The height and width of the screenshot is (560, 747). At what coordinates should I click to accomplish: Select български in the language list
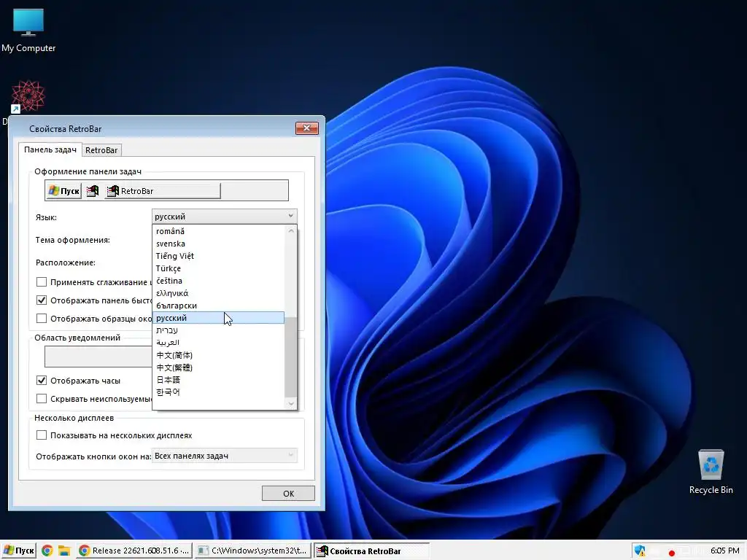(x=218, y=306)
